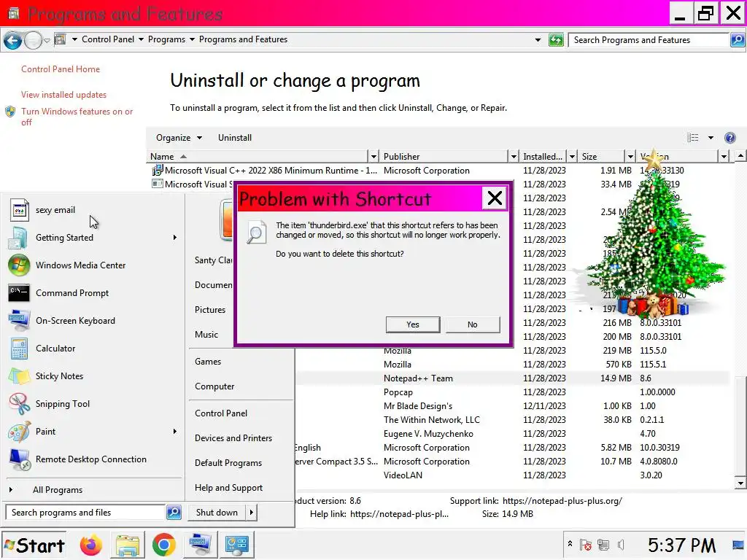
Task: Click the Search programs and files box
Action: click(86, 513)
